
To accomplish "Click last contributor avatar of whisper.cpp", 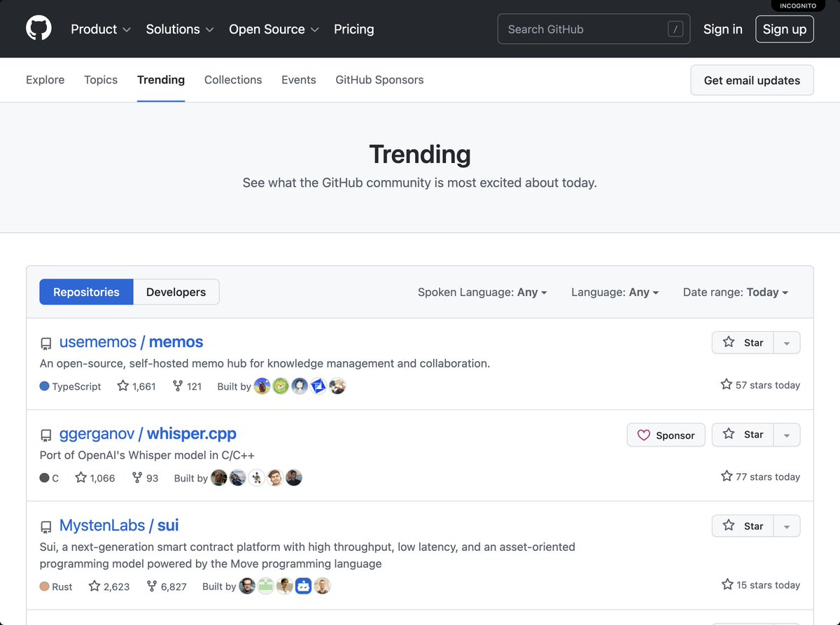I will [x=294, y=477].
